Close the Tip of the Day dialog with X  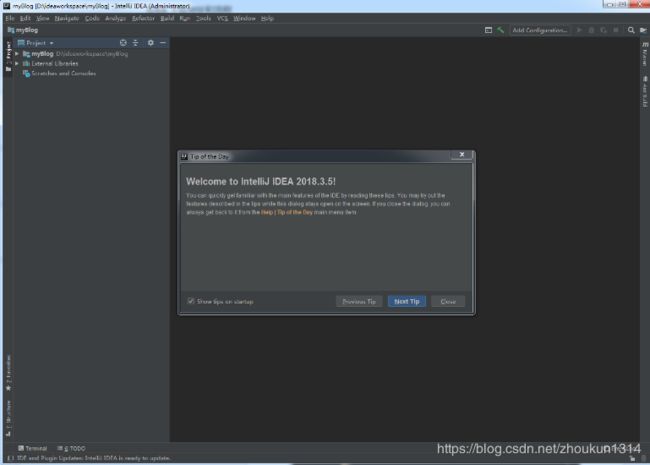(462, 155)
